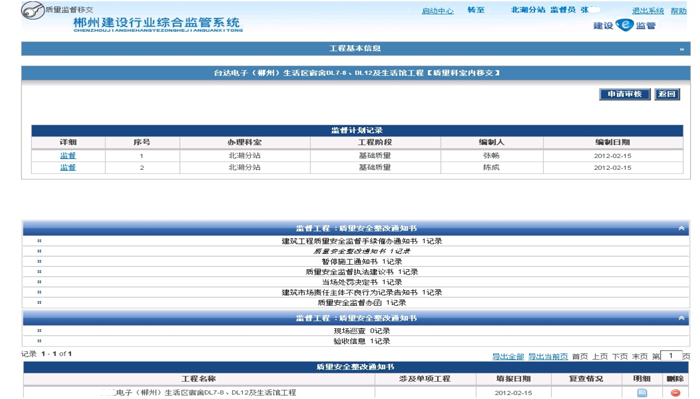Expand the 工程基本信息 panel arrow
This screenshot has width=700, height=399.
682,49
